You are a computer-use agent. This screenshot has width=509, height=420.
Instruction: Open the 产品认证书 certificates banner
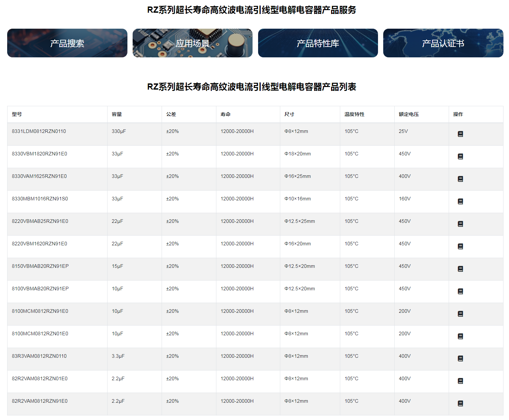pyautogui.click(x=443, y=43)
